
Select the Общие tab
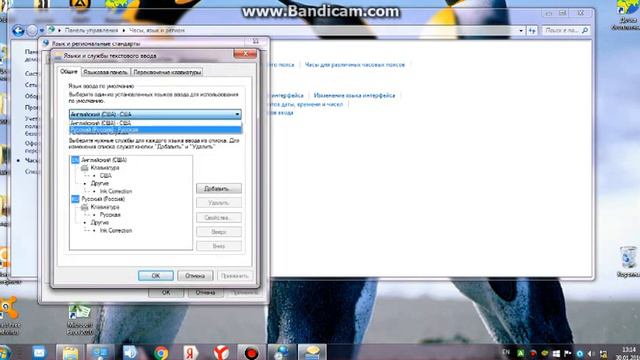(x=69, y=71)
